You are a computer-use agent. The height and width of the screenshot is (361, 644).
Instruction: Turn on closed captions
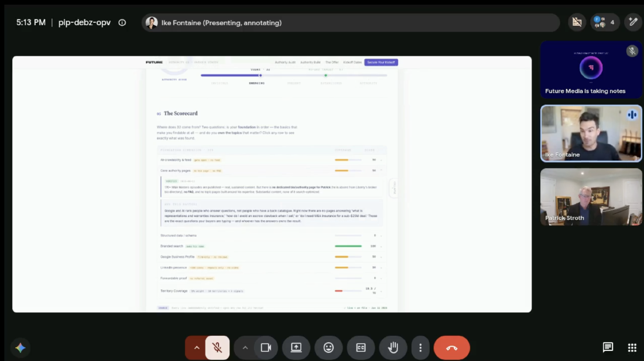pos(361,348)
